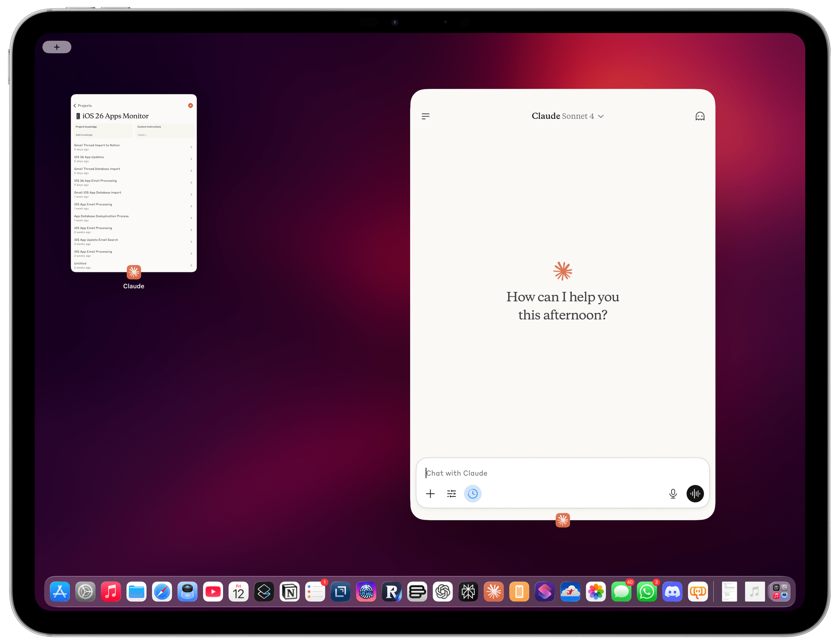Open Discord from the Dock
840x644 pixels.
click(x=673, y=591)
